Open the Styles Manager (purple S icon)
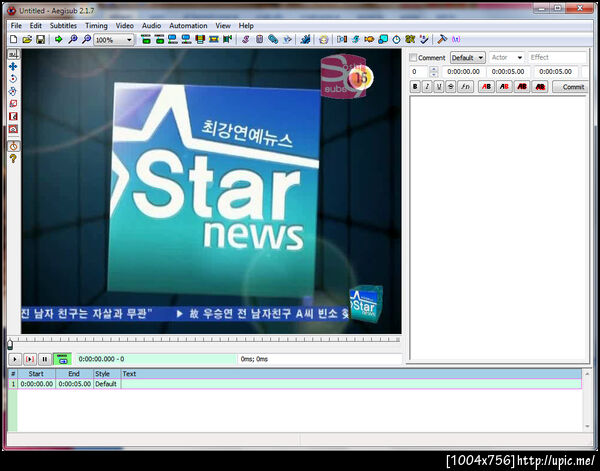The width and height of the screenshot is (600, 471). 246,39
